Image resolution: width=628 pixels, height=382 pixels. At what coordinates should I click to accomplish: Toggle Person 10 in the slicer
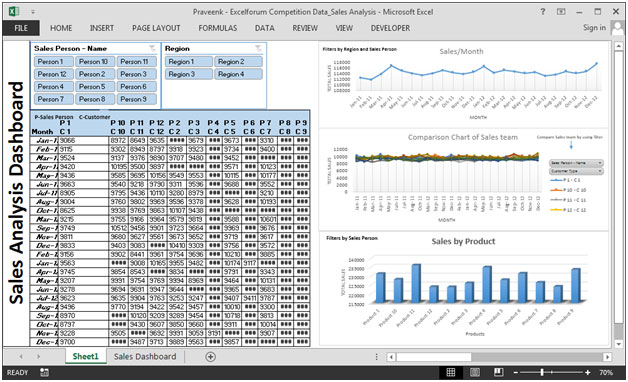click(x=94, y=62)
